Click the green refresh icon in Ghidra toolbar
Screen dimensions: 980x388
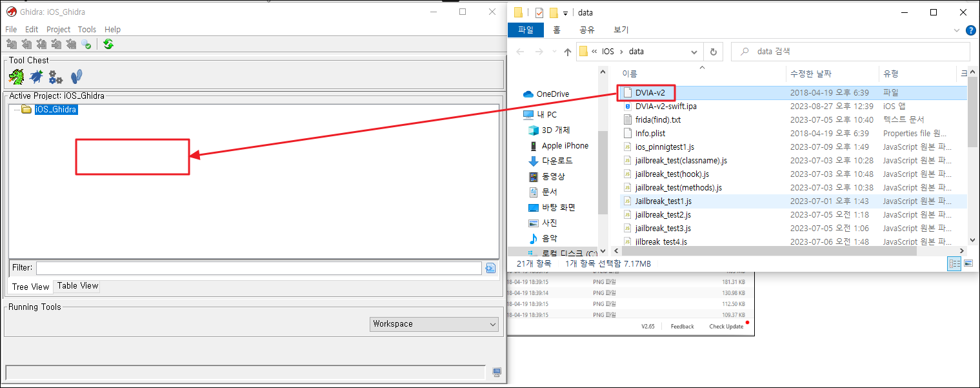click(108, 44)
